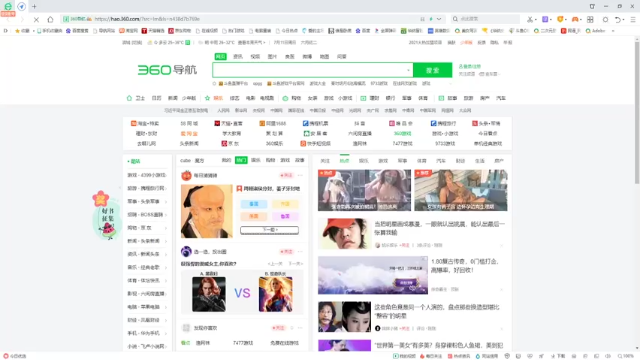640x360 pixels.
Task: Expand the search box suggestion dropdown arrow
Action: (x=408, y=70)
